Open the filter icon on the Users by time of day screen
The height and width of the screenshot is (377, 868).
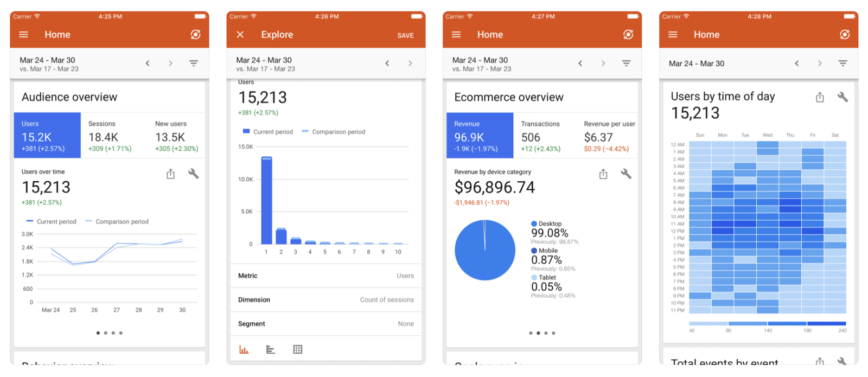coord(843,63)
